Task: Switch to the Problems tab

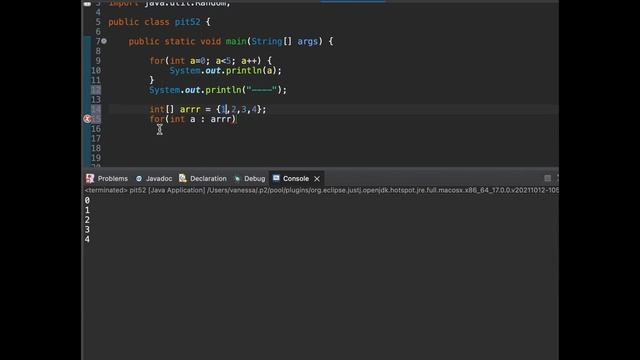Action: [x=107, y=179]
